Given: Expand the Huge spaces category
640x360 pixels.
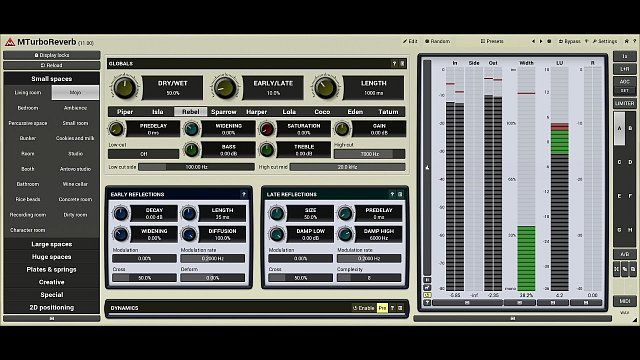Looking at the screenshot, I should tap(51, 257).
